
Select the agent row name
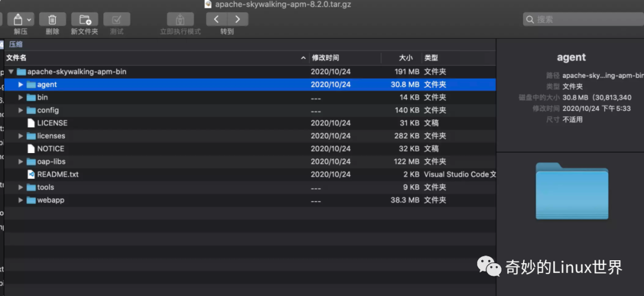[47, 85]
